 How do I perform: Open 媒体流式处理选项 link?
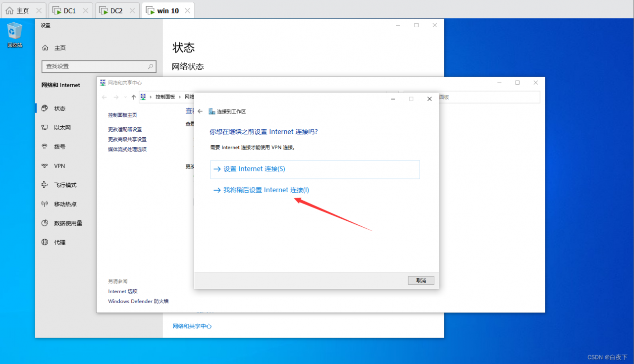[x=127, y=150]
